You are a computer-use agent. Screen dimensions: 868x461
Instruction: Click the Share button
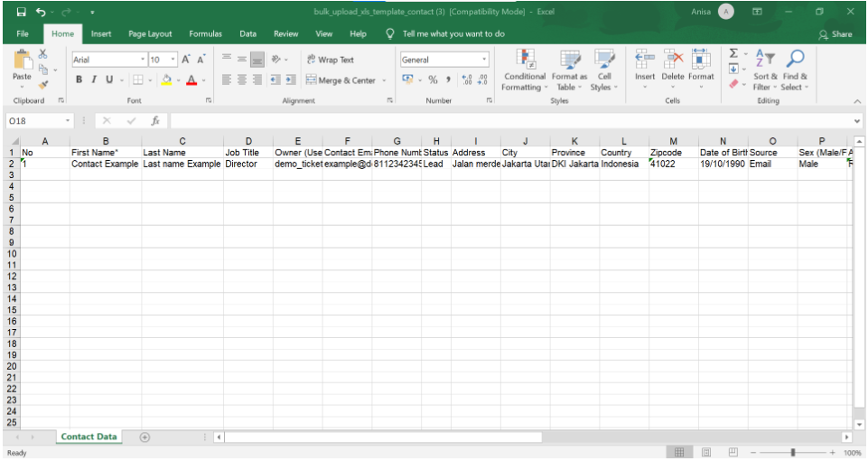pos(835,34)
